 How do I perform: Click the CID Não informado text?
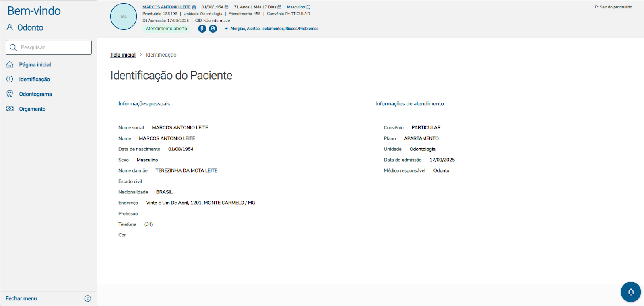[x=213, y=21]
